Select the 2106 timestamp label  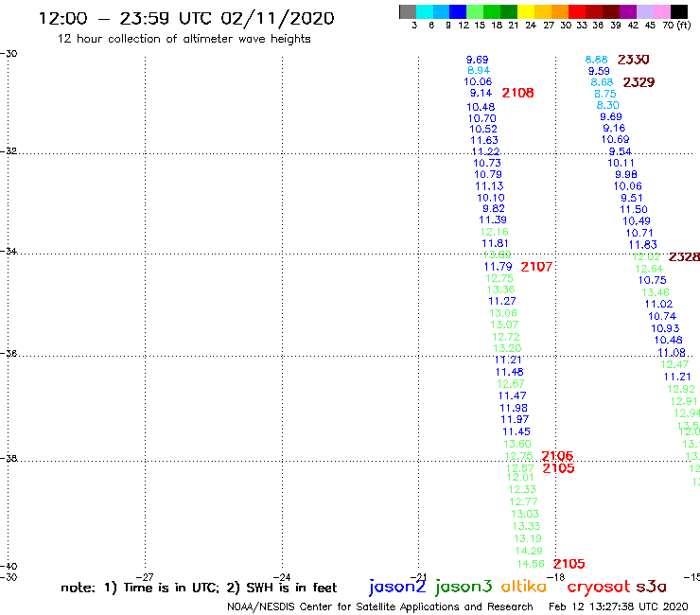[x=557, y=456]
